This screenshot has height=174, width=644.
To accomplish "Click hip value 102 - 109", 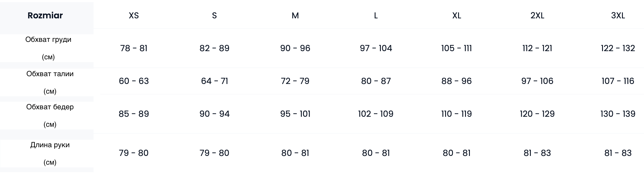I will pyautogui.click(x=376, y=114).
